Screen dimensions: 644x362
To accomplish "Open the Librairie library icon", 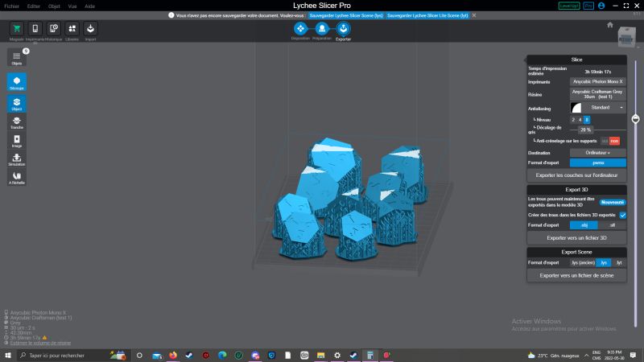I will click(x=72, y=29).
